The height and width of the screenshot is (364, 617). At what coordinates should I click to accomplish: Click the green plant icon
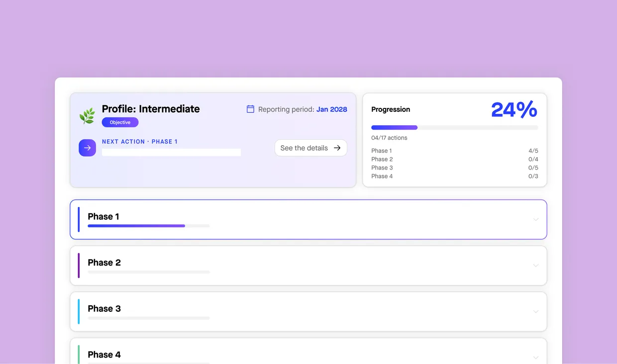87,115
